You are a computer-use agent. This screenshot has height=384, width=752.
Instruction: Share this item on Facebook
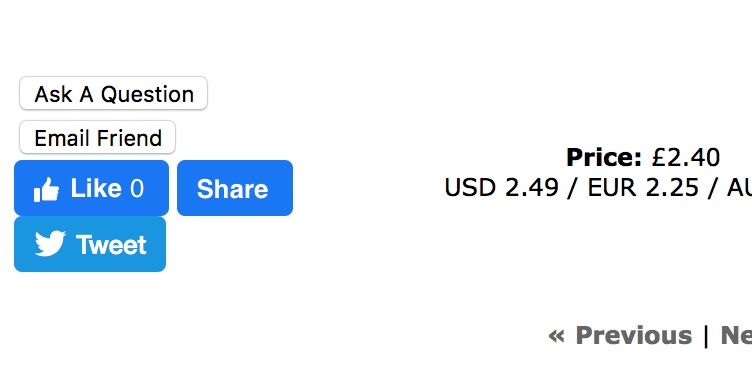235,188
